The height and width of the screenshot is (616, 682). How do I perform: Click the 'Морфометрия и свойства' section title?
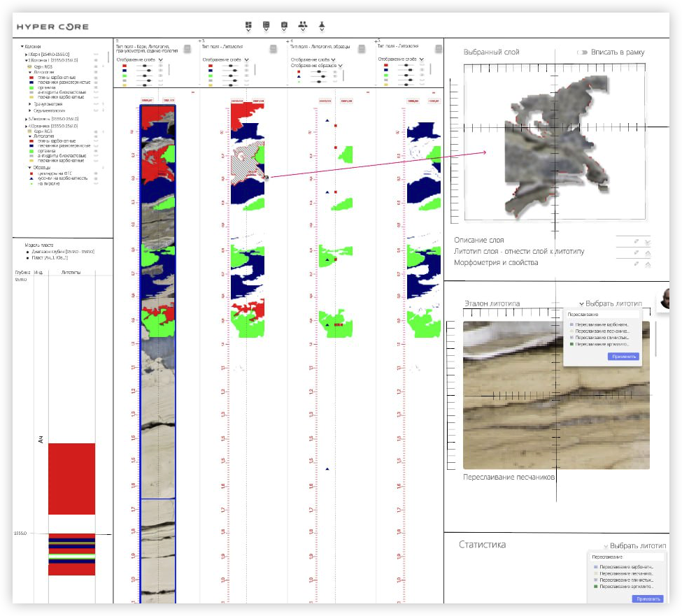coord(496,263)
